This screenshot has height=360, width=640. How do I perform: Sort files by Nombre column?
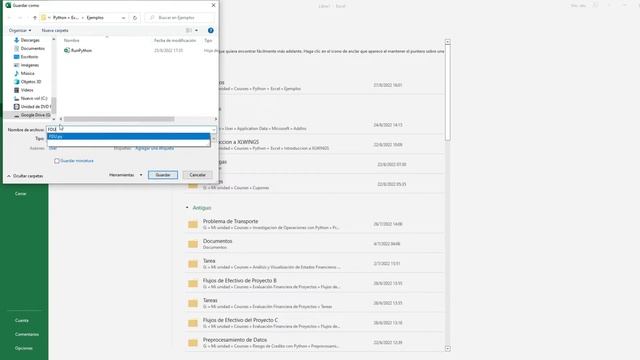(x=72, y=40)
